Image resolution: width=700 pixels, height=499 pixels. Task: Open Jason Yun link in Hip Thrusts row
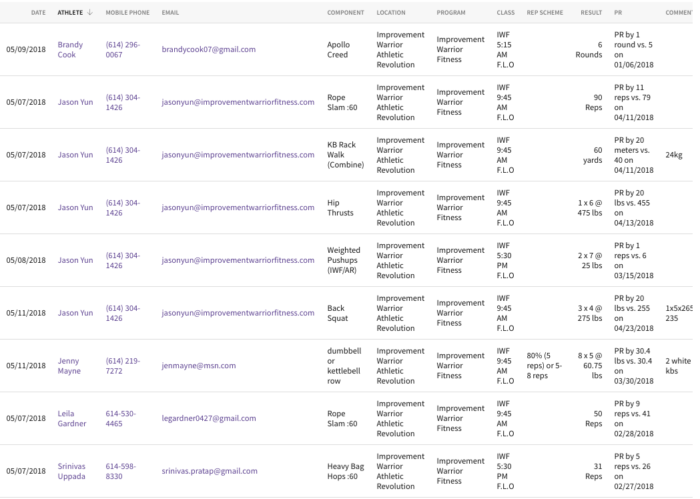(75, 208)
